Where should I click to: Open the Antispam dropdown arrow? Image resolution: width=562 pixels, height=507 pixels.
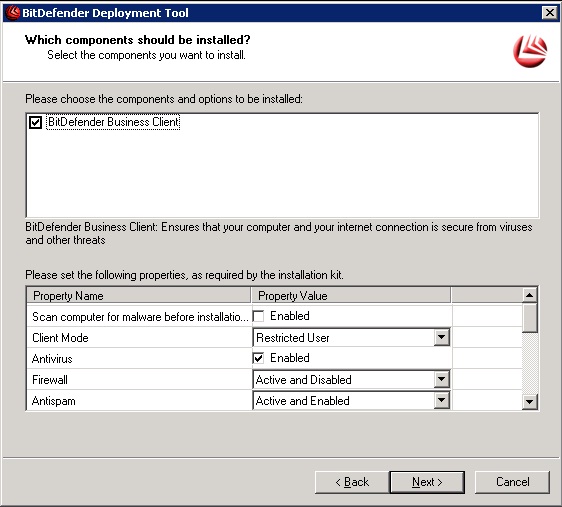pos(442,400)
